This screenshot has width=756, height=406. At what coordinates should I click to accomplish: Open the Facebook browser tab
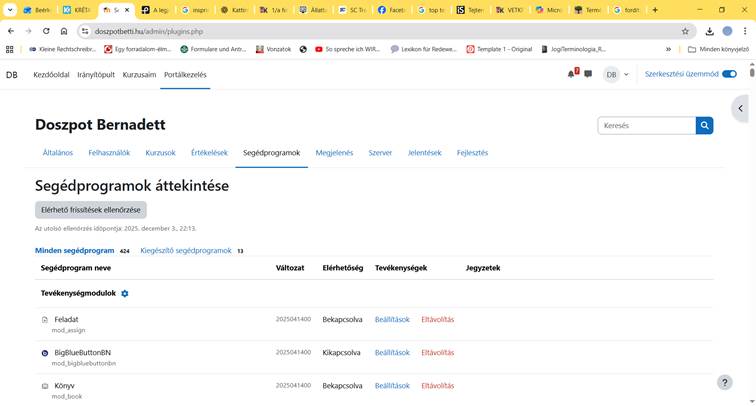[391, 10]
